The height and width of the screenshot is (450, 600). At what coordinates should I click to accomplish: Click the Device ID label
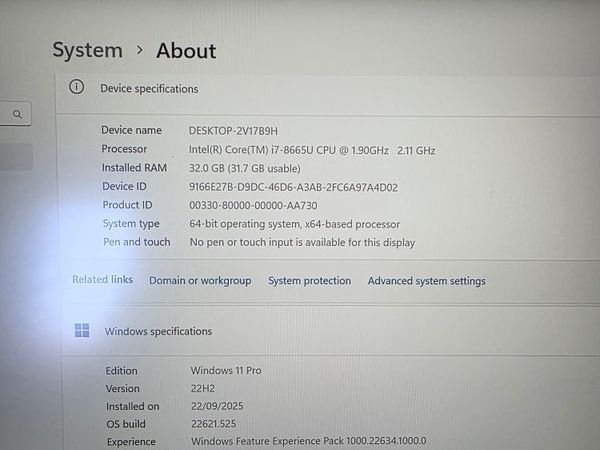tap(124, 186)
